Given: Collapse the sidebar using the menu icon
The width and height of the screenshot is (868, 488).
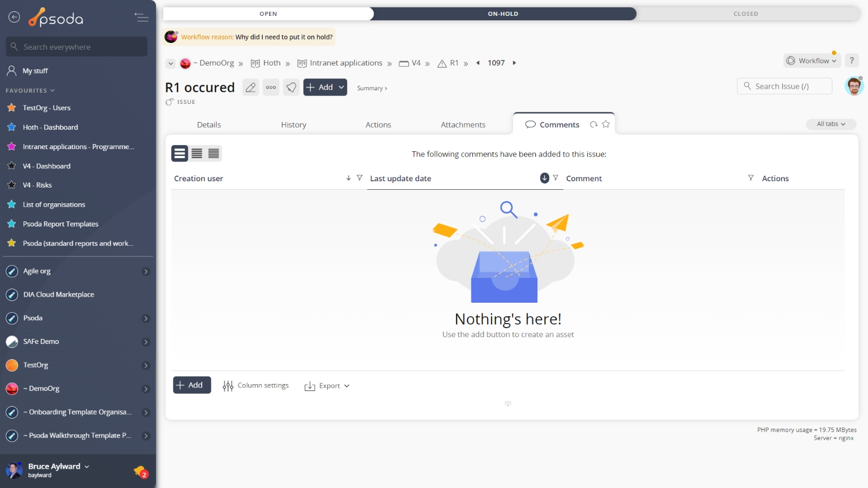Looking at the screenshot, I should pos(141,18).
